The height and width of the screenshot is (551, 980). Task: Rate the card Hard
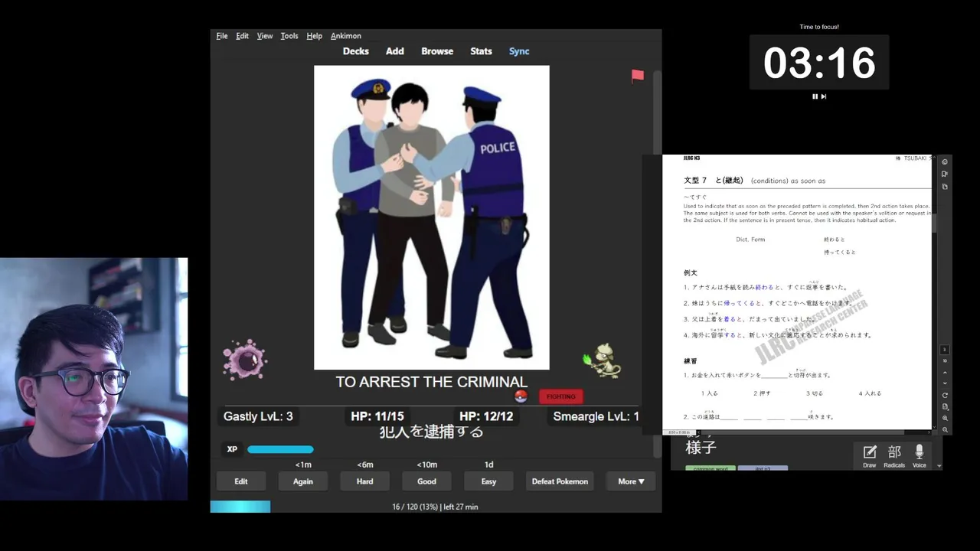(x=365, y=481)
